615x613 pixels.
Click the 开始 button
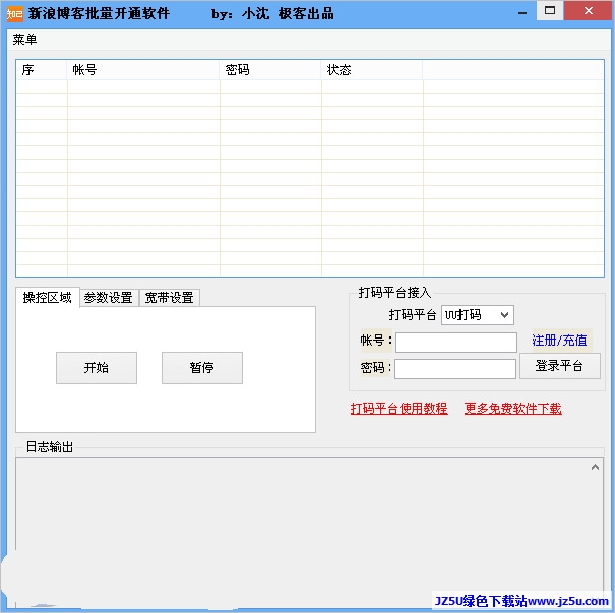click(96, 368)
